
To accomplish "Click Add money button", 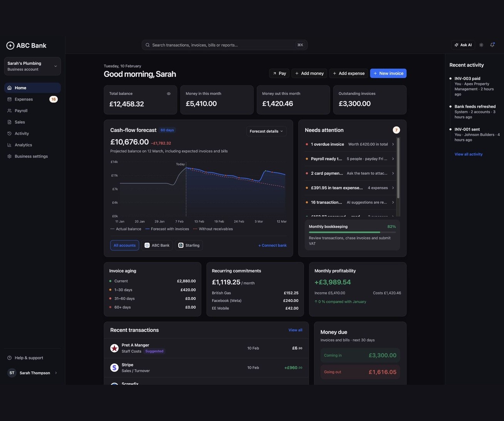I will coord(309,73).
